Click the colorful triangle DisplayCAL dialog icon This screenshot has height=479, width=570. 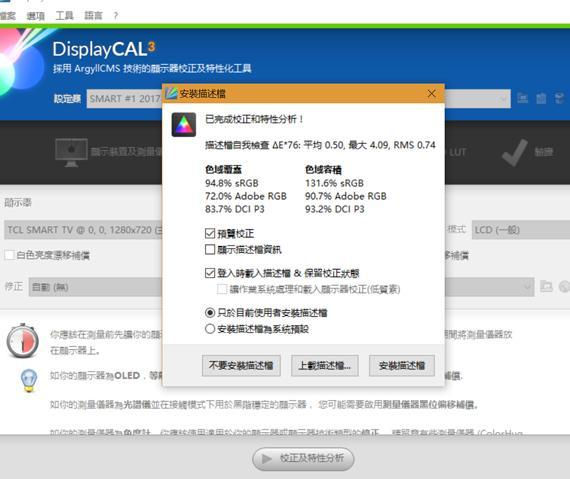point(184,125)
